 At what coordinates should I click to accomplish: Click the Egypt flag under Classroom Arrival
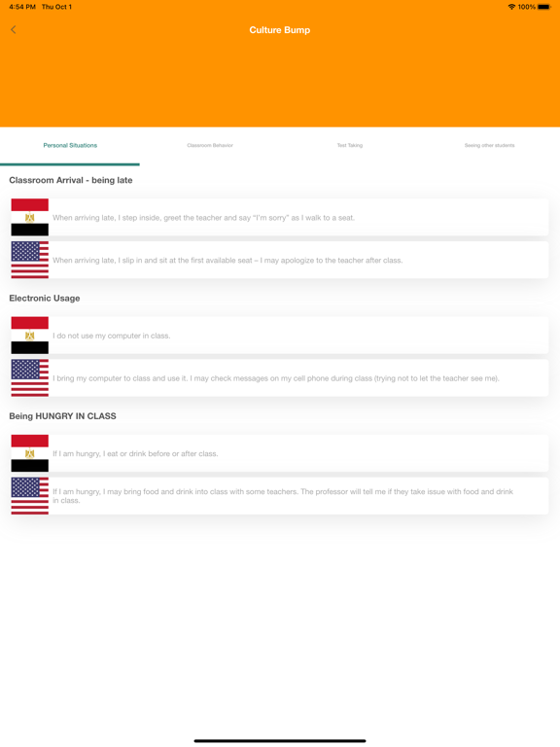(29, 217)
